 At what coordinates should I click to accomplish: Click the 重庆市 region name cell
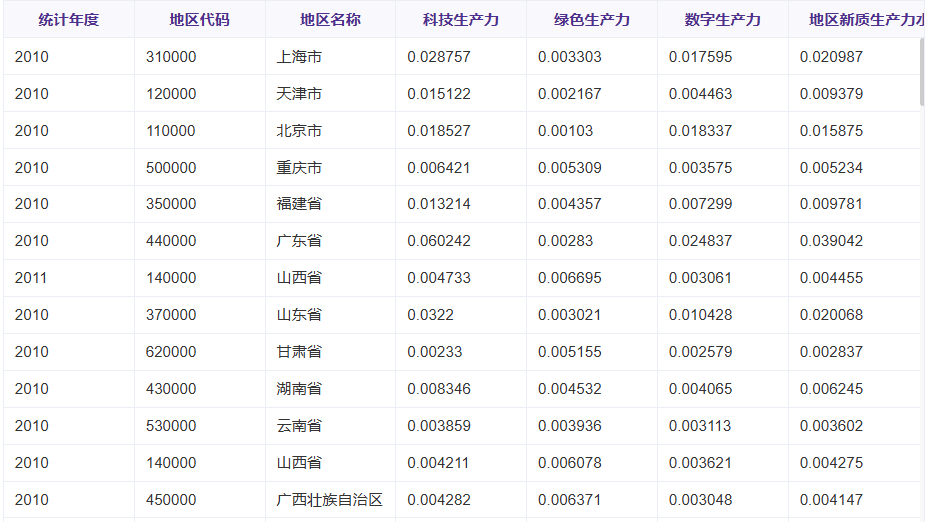coord(299,168)
